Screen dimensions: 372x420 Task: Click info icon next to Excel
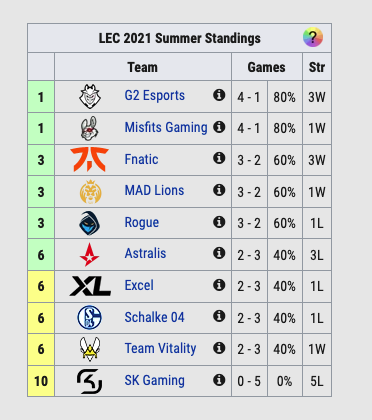[219, 285]
